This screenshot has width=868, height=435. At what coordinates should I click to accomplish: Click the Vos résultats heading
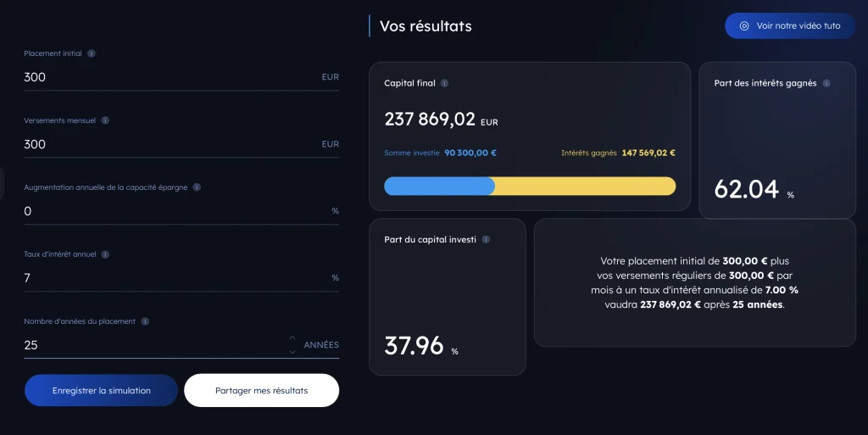[426, 26]
